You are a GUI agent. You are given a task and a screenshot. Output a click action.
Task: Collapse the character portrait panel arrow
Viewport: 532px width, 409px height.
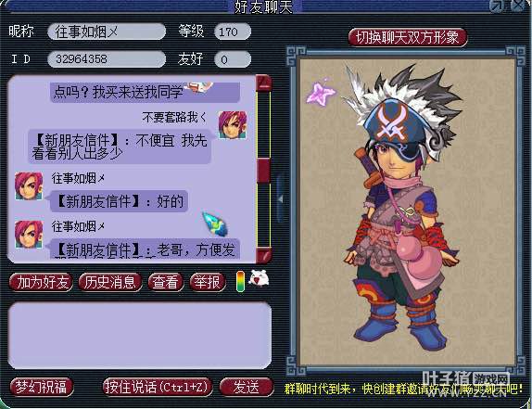281,199
